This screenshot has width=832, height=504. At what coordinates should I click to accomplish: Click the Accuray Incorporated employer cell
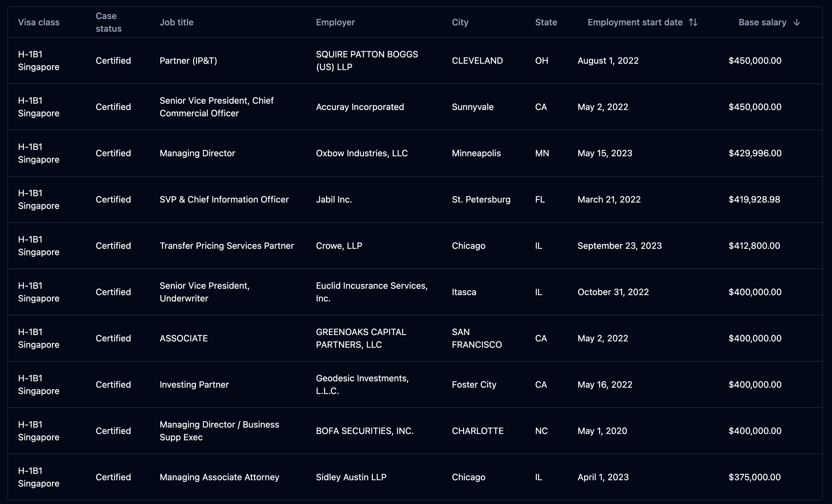tap(360, 107)
